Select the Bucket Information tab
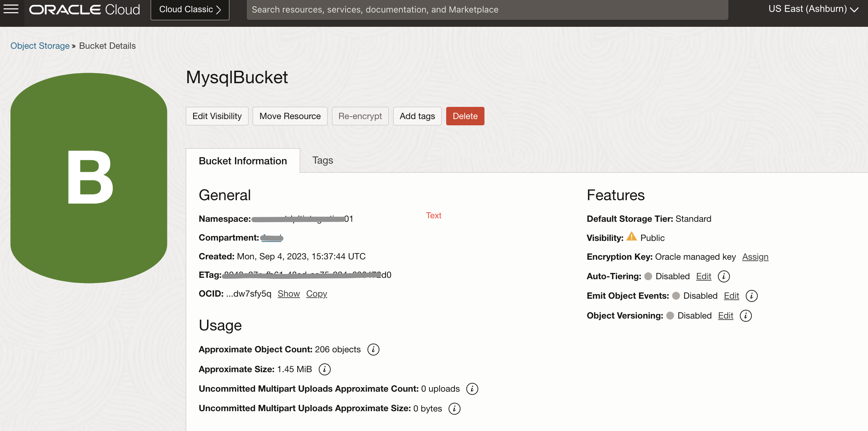 (x=243, y=161)
